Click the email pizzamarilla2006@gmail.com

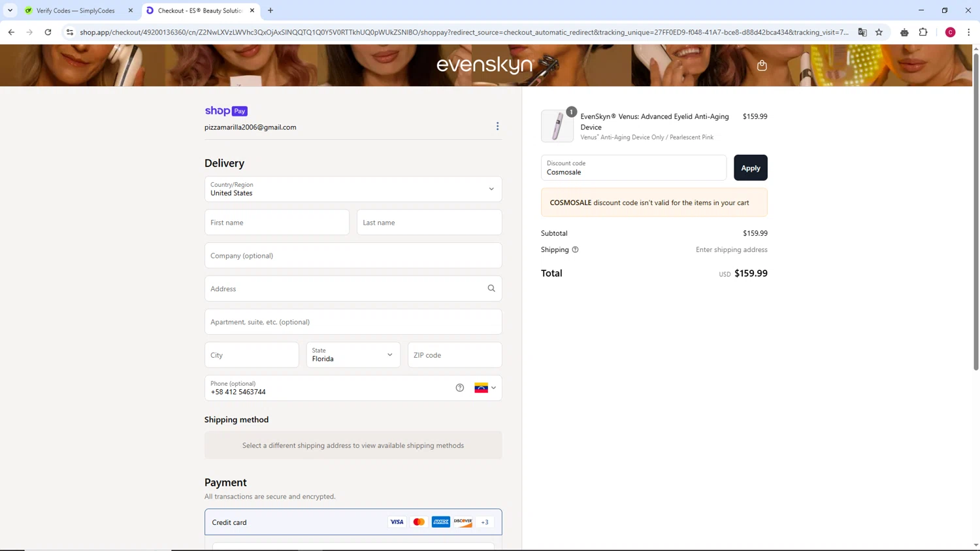pyautogui.click(x=250, y=127)
